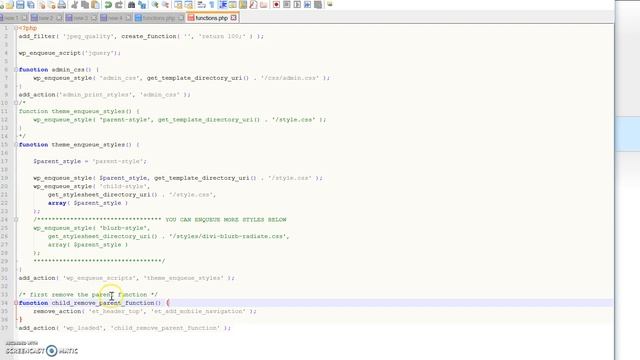The image size is (640, 360).
Task: Click the add_action wp_loaded line
Action: pyautogui.click(x=124, y=328)
